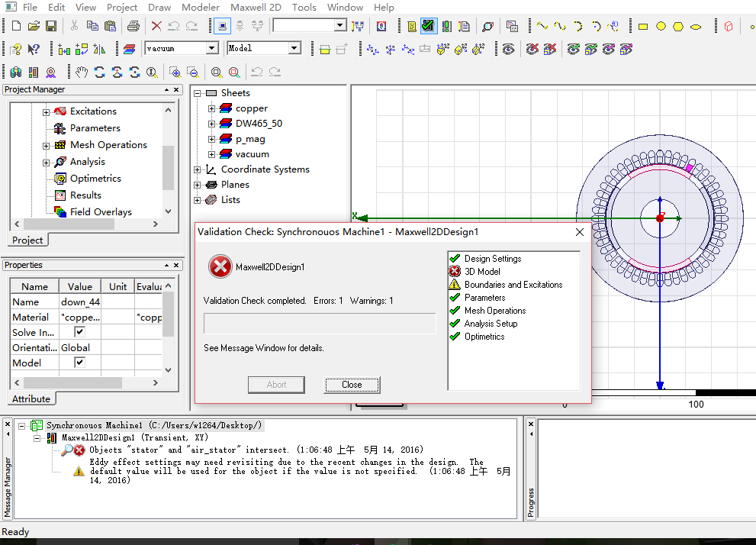Print using the printer icon
The height and width of the screenshot is (545, 756).
point(134,25)
